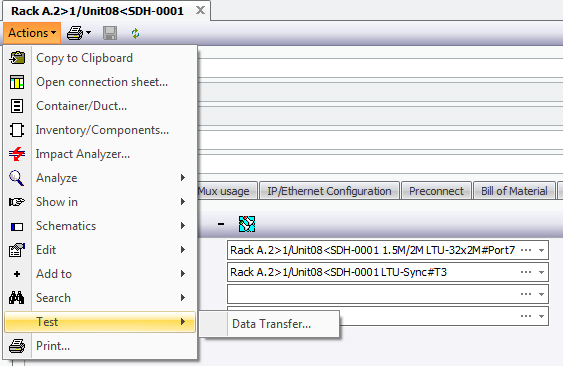Click the colored sheet icon for connection sheet

pyautogui.click(x=17, y=82)
